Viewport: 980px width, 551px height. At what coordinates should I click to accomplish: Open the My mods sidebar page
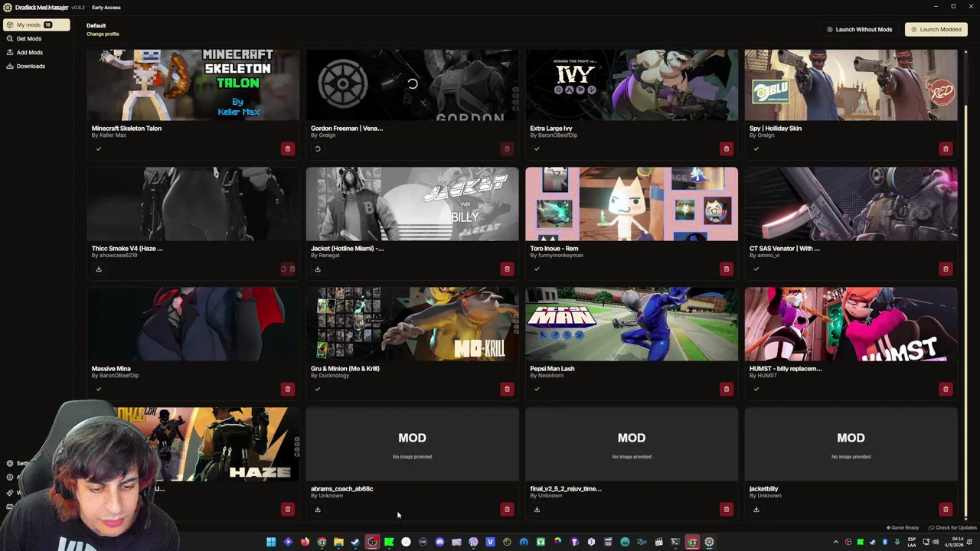pos(35,24)
